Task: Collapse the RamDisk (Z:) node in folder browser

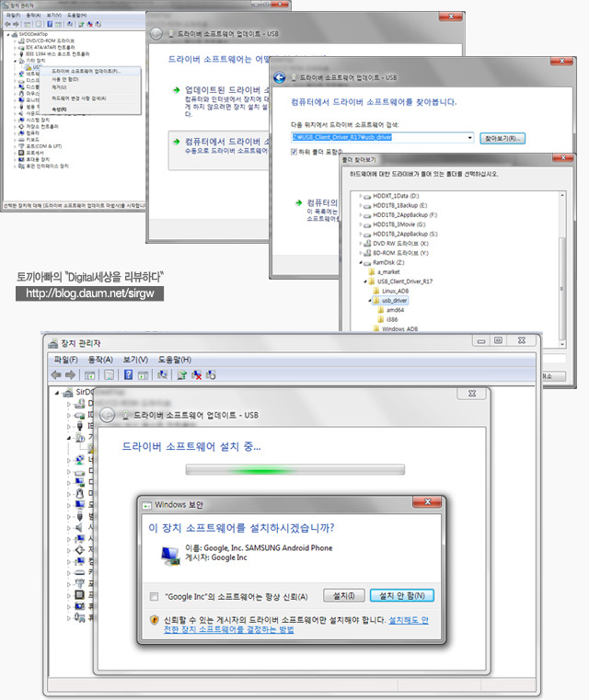Action: 361,262
